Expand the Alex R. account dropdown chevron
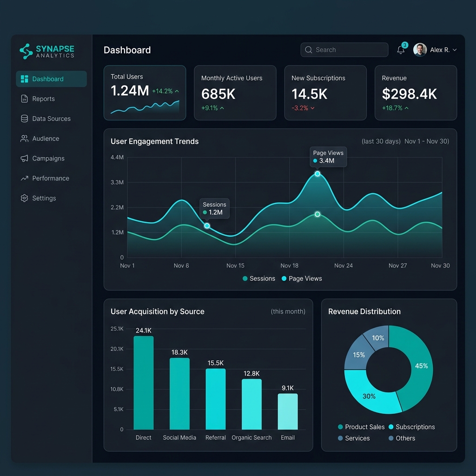 (x=455, y=50)
